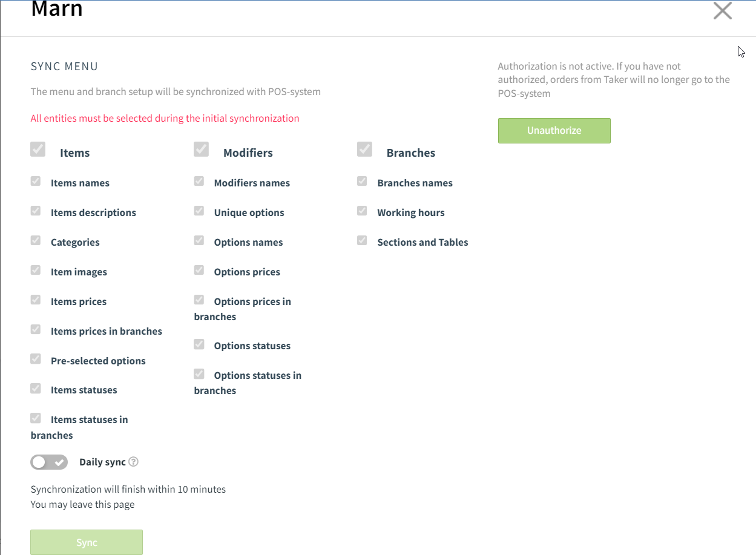The height and width of the screenshot is (555, 756).
Task: Click the menu and branch setup description text
Action: coord(176,92)
